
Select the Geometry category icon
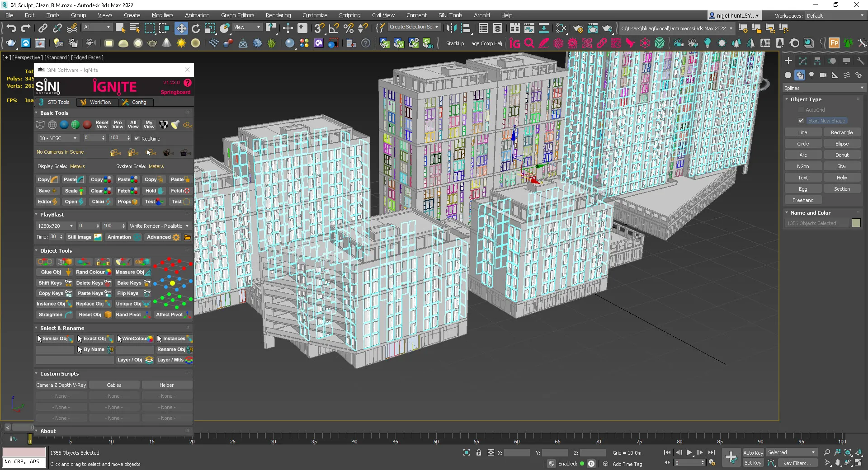[x=788, y=75]
